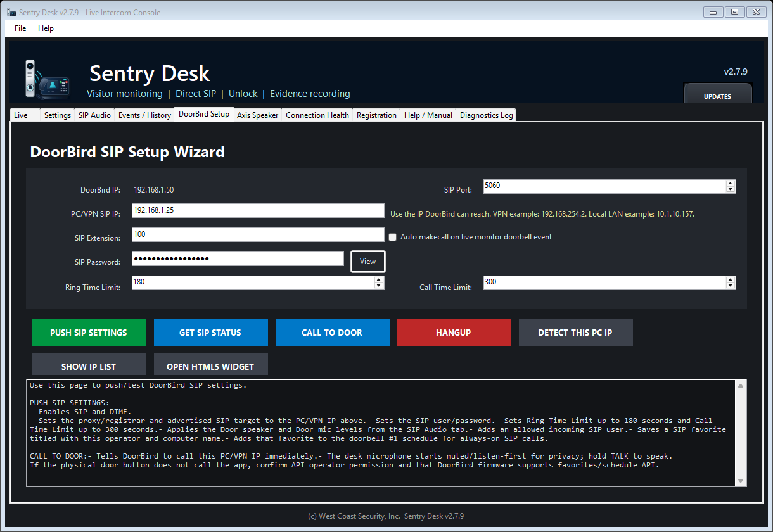Screen dimensions: 773x532
Task: Click GET SIP STATUS button
Action: [210, 332]
